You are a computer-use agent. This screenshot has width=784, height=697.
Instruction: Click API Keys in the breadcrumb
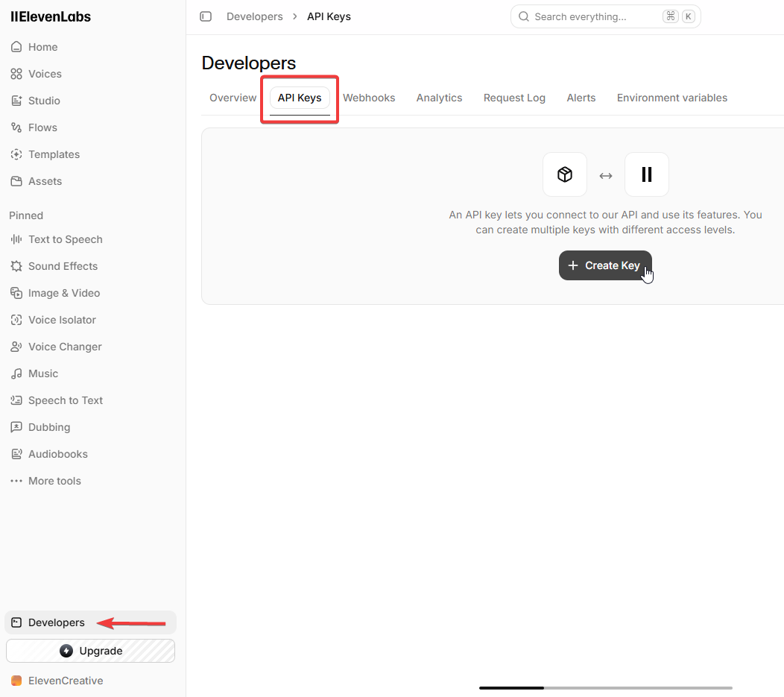329,16
